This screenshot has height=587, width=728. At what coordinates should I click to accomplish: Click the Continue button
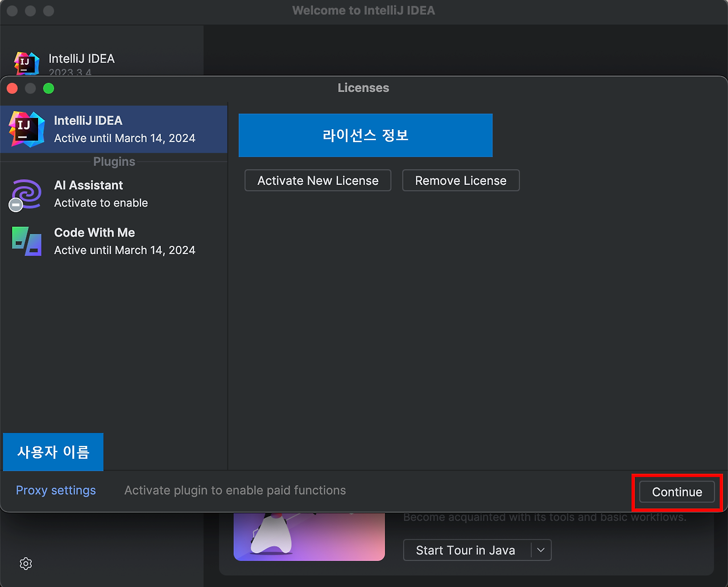[677, 492]
